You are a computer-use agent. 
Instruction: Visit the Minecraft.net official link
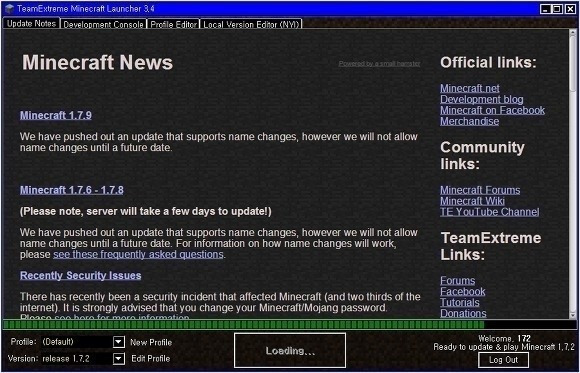pyautogui.click(x=470, y=88)
